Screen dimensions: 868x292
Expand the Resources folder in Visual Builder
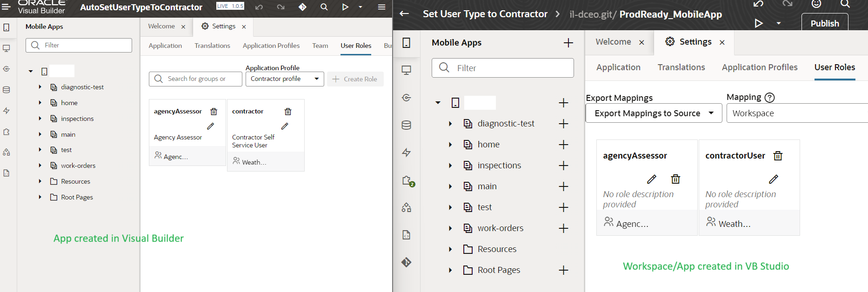(x=40, y=181)
